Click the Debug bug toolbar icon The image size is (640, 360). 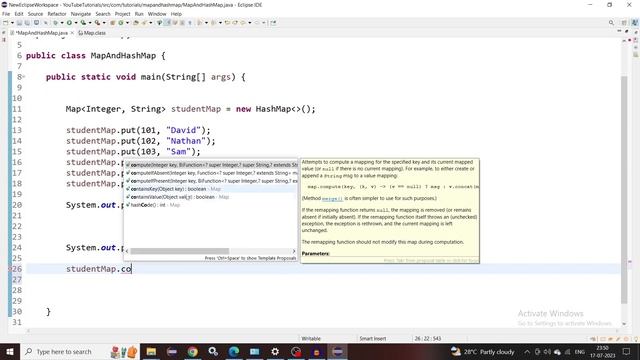click(55, 23)
